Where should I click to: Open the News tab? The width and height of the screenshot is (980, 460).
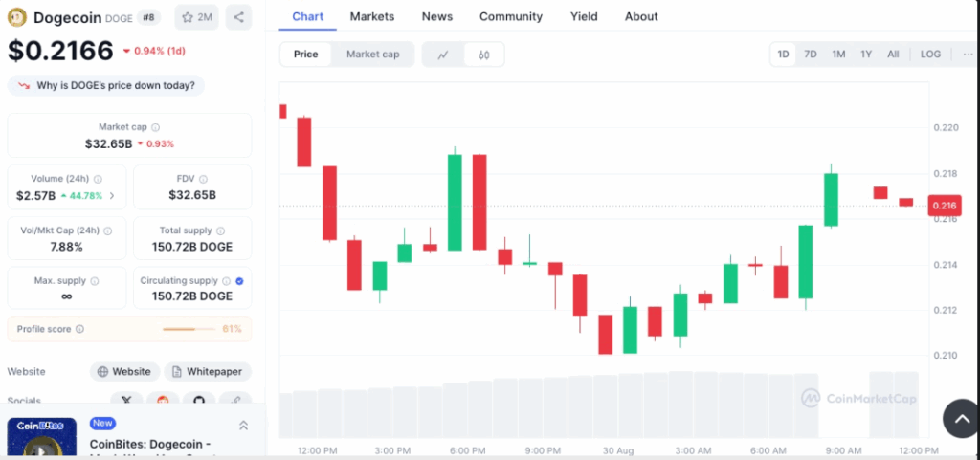click(x=437, y=16)
